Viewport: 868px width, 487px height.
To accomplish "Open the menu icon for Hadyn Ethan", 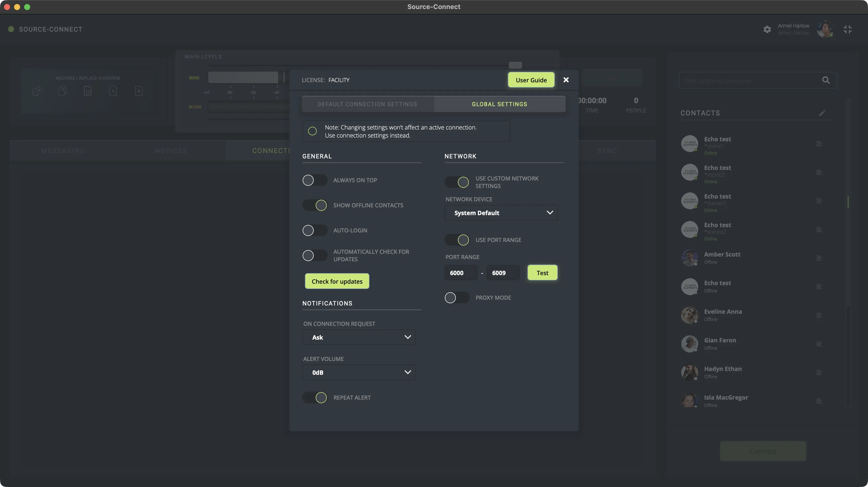I will click(x=819, y=373).
